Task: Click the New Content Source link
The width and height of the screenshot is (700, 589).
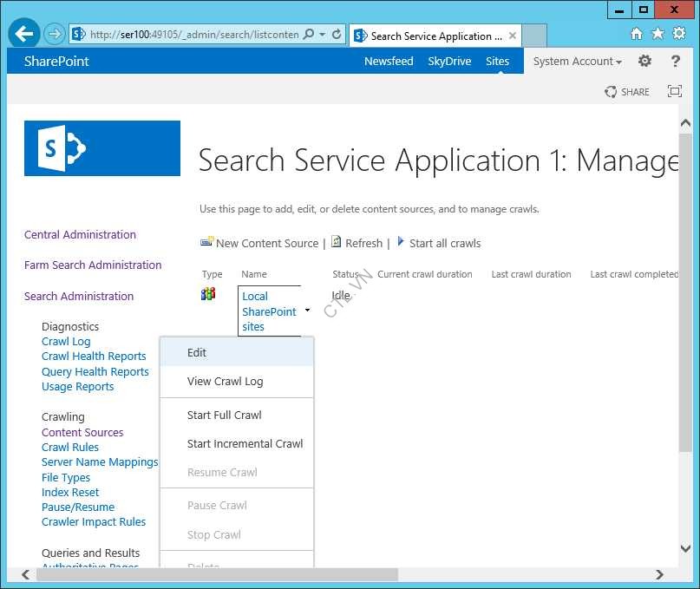Action: tap(266, 243)
